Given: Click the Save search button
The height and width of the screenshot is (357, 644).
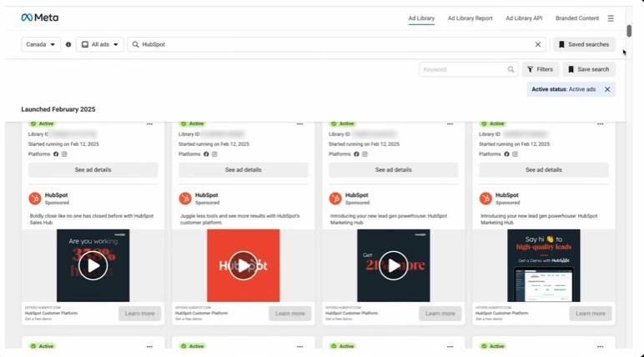Looking at the screenshot, I should [x=589, y=69].
